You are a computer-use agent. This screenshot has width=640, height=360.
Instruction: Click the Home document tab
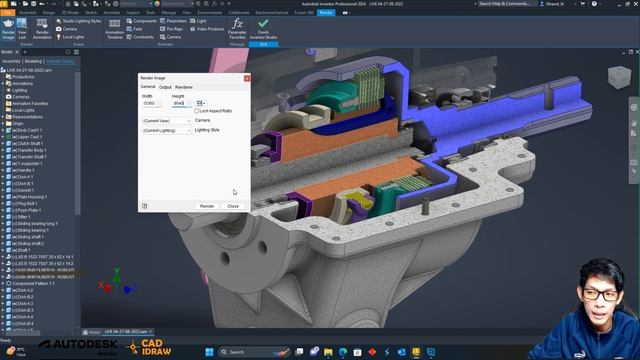tap(91, 332)
